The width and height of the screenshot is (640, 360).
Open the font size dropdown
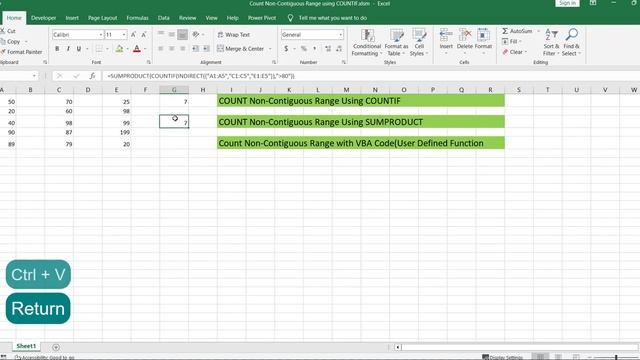[x=124, y=35]
